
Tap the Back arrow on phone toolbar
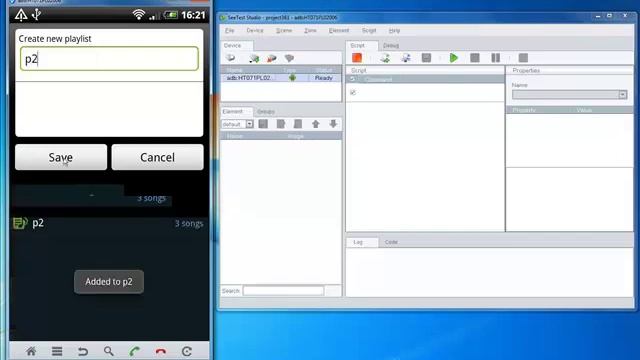click(x=83, y=351)
